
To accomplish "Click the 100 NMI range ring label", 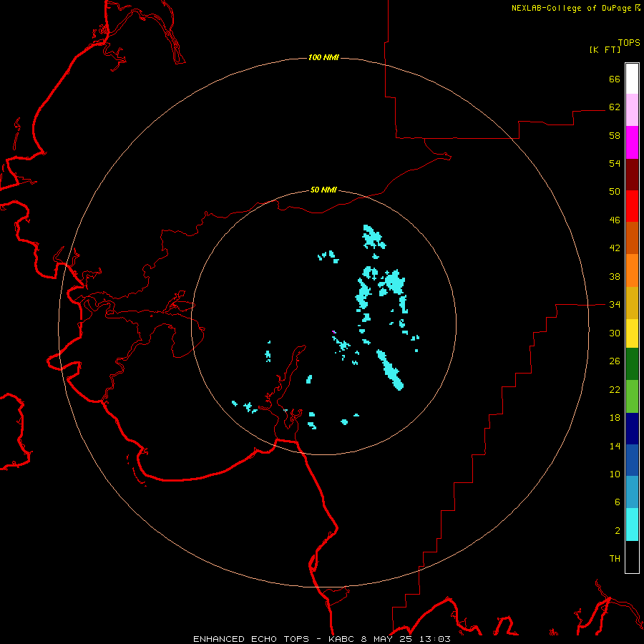I will 323,57.
